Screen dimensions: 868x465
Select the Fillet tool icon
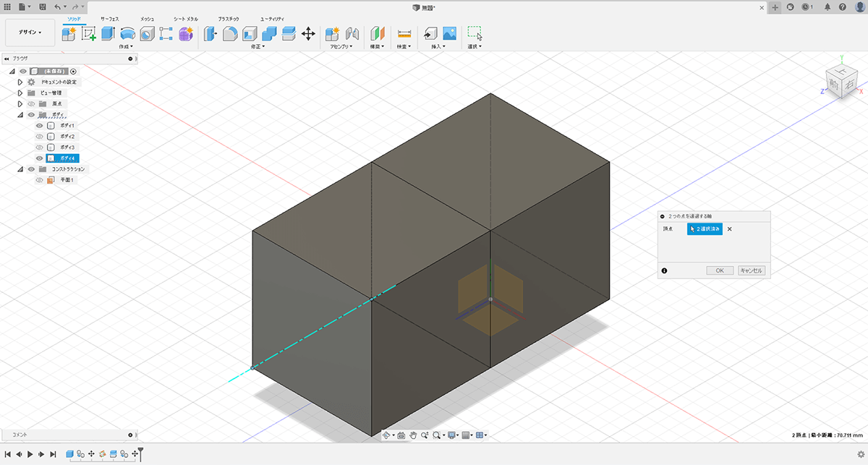230,33
